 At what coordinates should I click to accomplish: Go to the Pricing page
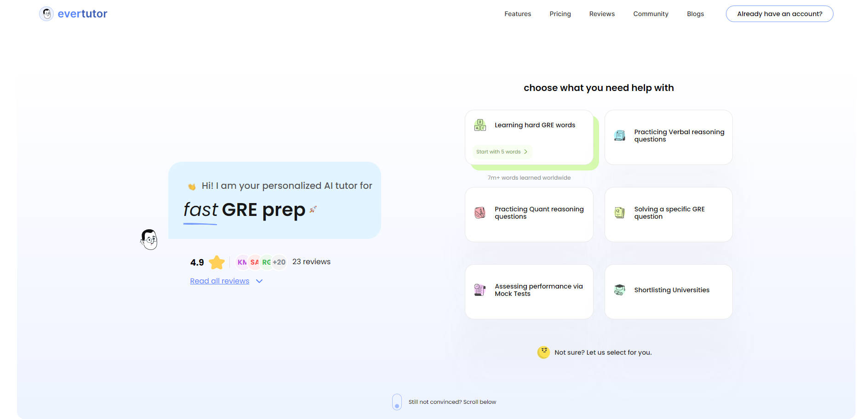click(560, 14)
